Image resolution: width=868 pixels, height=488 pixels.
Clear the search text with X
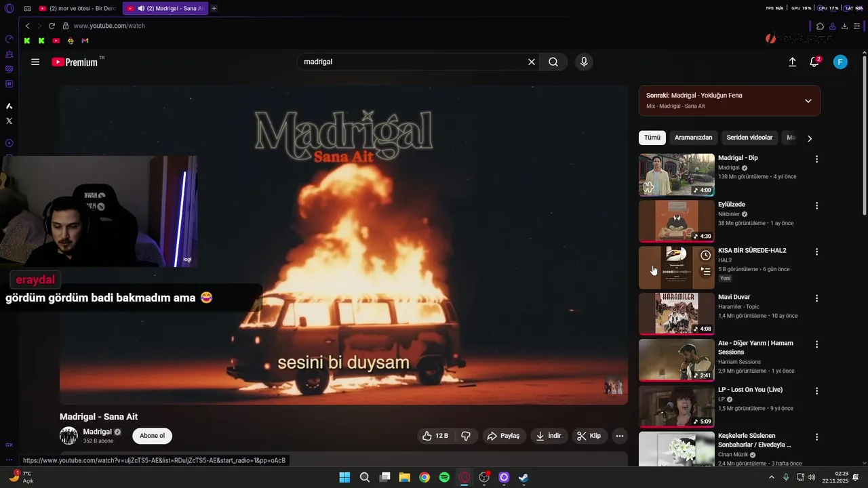pos(532,62)
